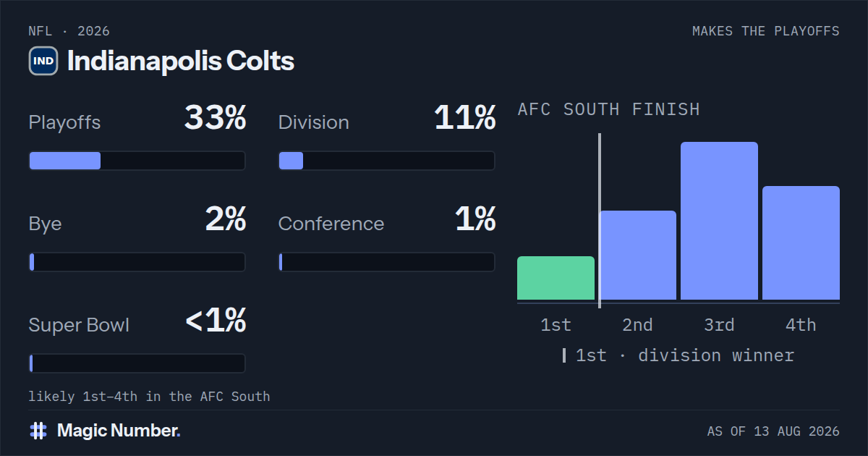Click the Indianapolis Colts team title
Image resolution: width=868 pixels, height=456 pixels.
[x=181, y=61]
